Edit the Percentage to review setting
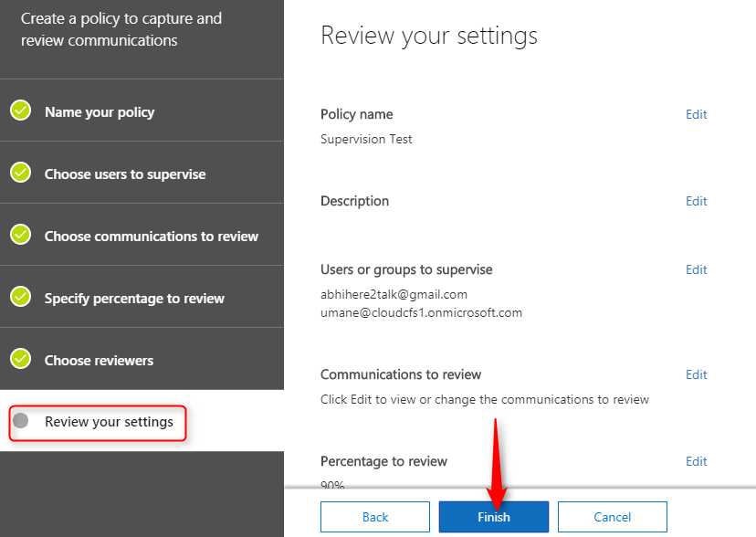This screenshot has width=756, height=537. coord(697,461)
